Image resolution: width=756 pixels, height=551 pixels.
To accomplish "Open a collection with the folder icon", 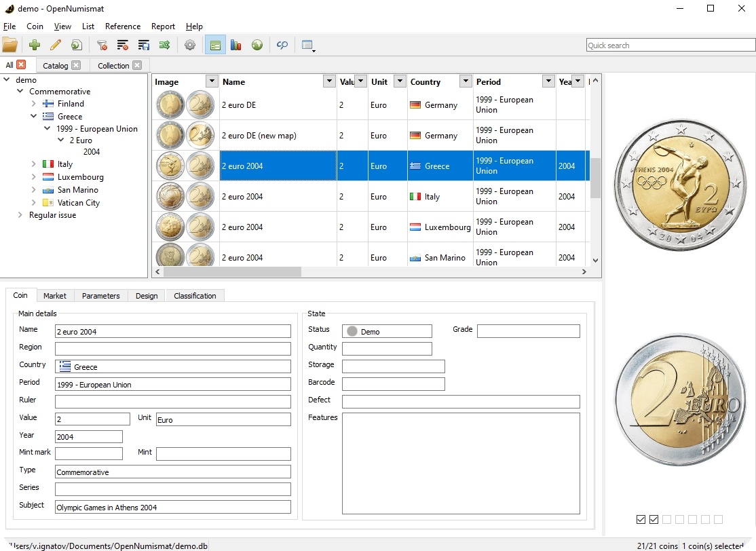I will 10,45.
